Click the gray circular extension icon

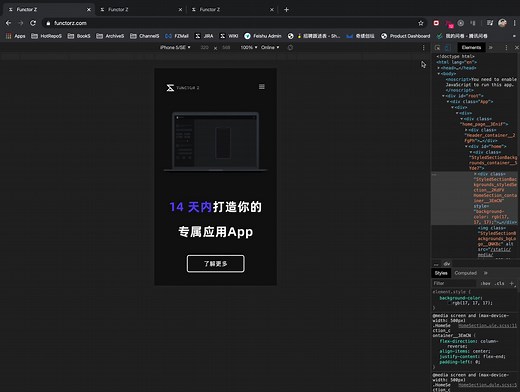[x=461, y=23]
